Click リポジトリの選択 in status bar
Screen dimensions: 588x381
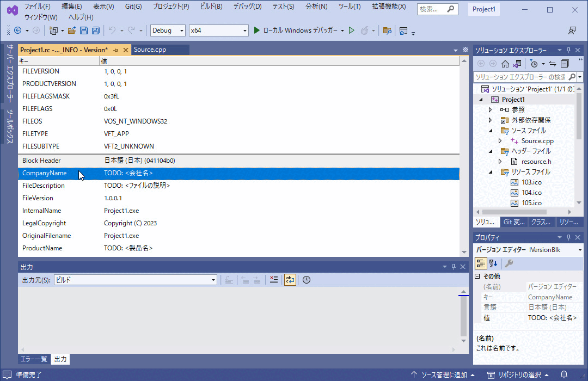click(x=518, y=374)
